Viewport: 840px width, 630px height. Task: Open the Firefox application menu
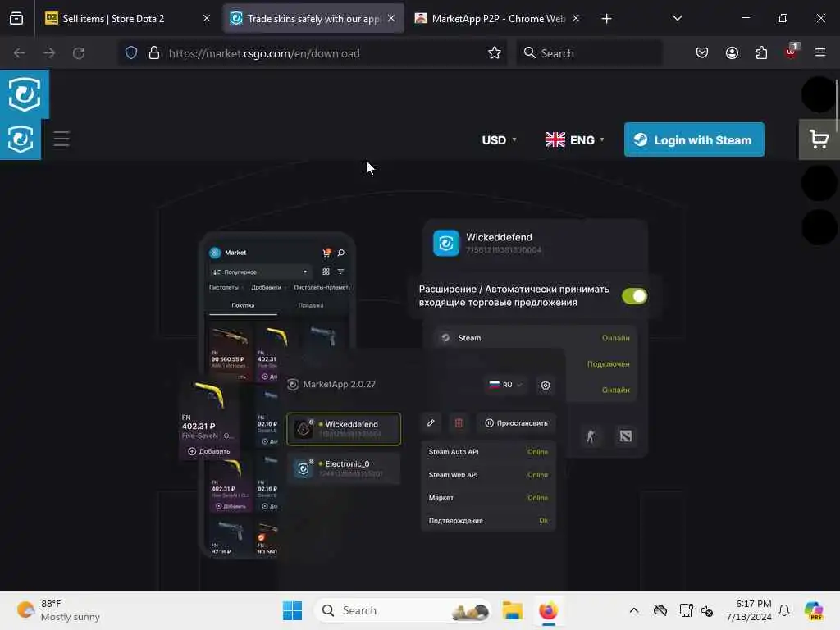coord(820,53)
